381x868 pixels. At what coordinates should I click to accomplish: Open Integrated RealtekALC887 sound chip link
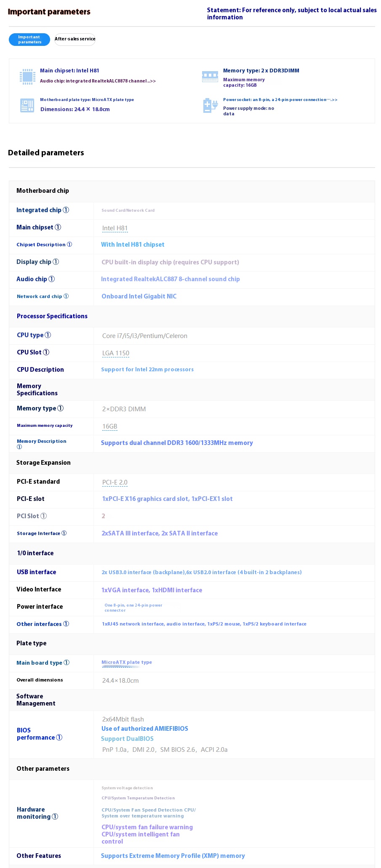click(171, 279)
